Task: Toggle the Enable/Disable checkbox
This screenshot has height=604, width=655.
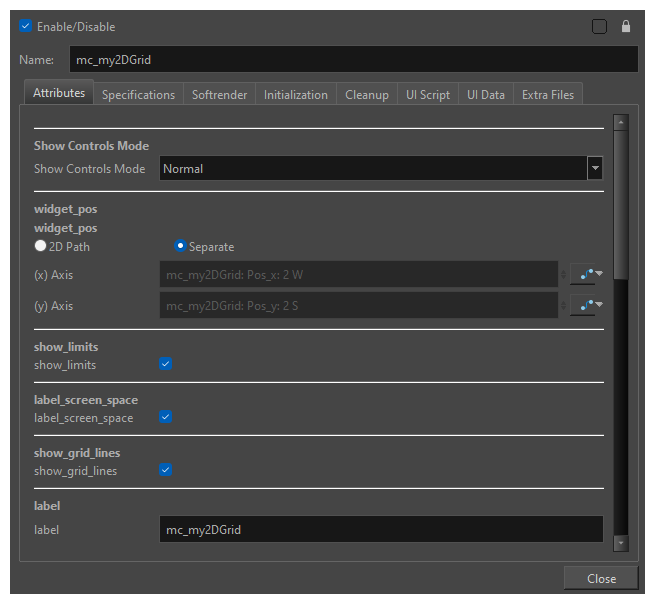Action: coord(25,26)
